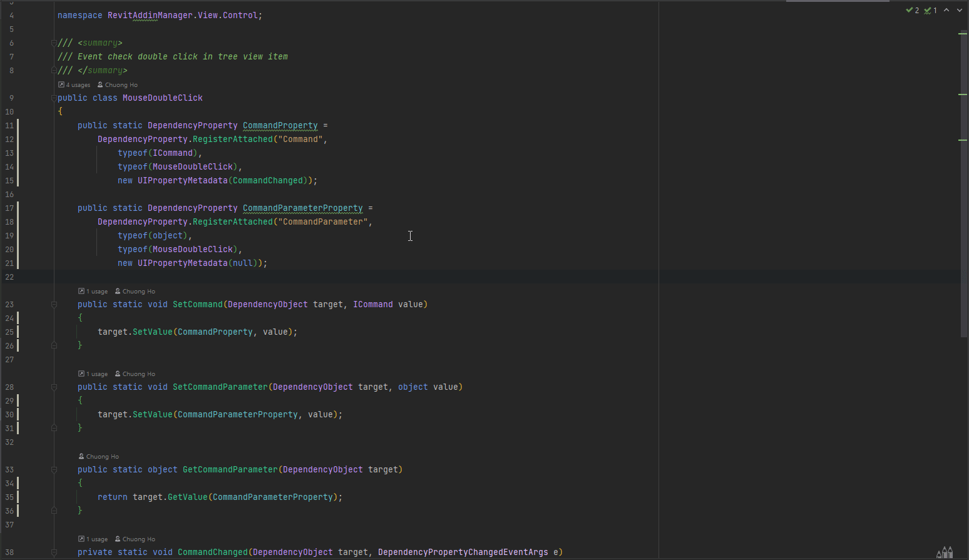Image resolution: width=969 pixels, height=560 pixels.
Task: Collapse the SetCommand method at line 23
Action: pyautogui.click(x=54, y=305)
